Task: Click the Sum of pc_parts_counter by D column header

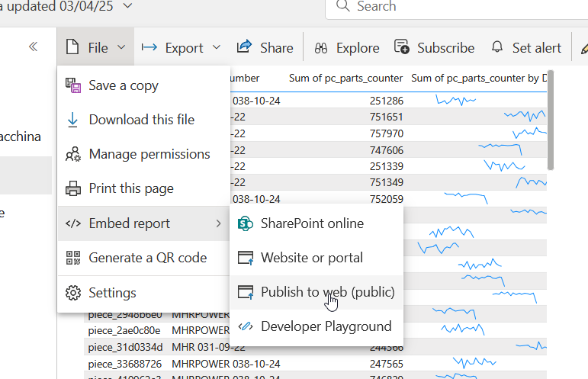Action: click(479, 79)
